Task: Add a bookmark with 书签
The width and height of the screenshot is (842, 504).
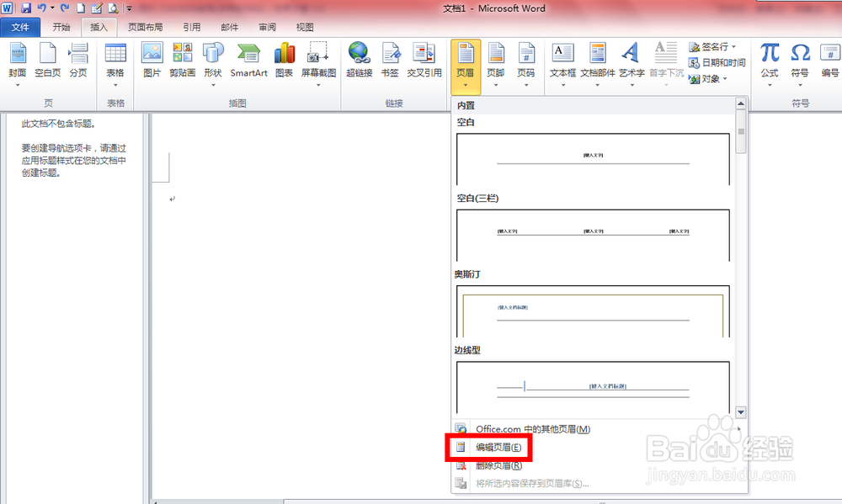Action: [390, 60]
